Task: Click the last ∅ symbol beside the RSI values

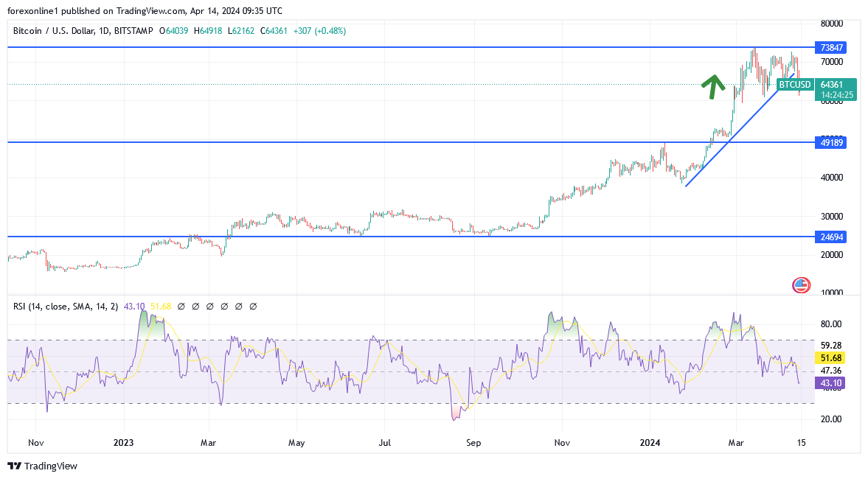Action: pos(253,305)
